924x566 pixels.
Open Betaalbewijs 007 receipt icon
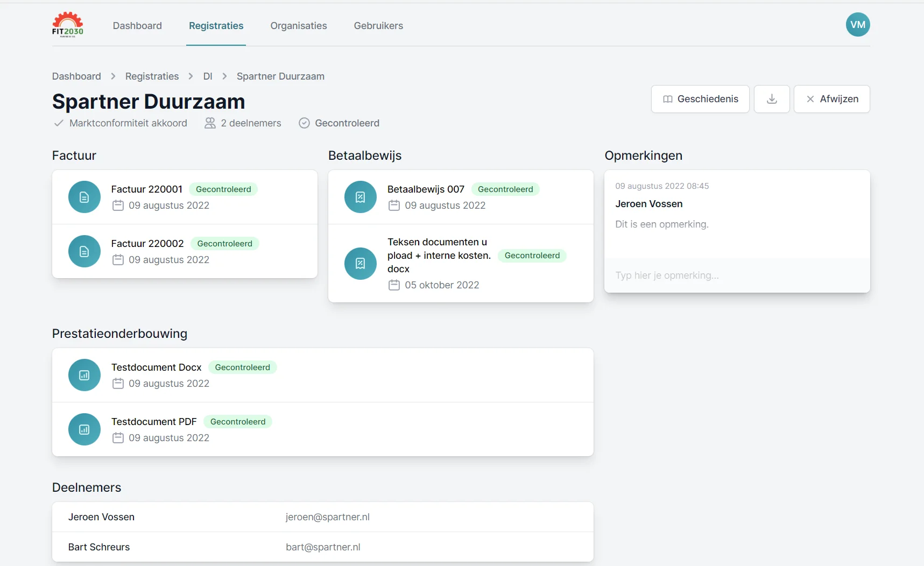361,197
